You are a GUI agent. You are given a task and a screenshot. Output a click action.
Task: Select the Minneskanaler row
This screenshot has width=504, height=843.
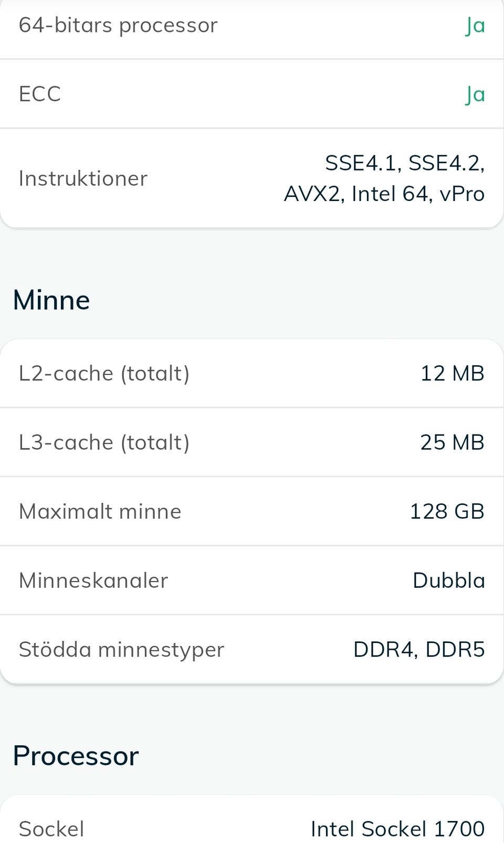pyautogui.click(x=252, y=581)
